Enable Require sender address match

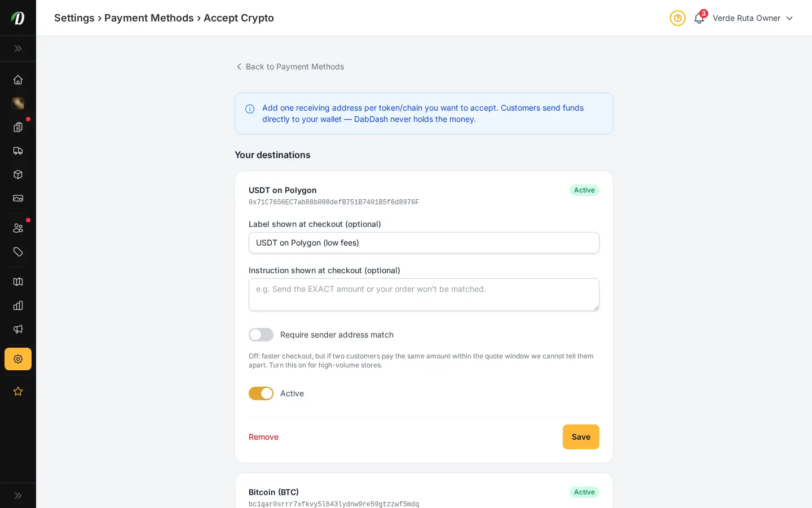(x=261, y=335)
